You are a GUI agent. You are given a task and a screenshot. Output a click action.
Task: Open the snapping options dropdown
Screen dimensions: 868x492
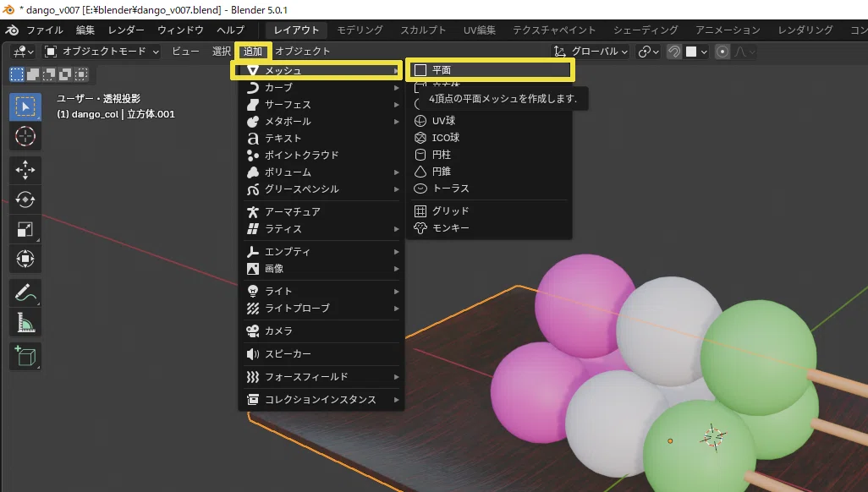point(696,52)
